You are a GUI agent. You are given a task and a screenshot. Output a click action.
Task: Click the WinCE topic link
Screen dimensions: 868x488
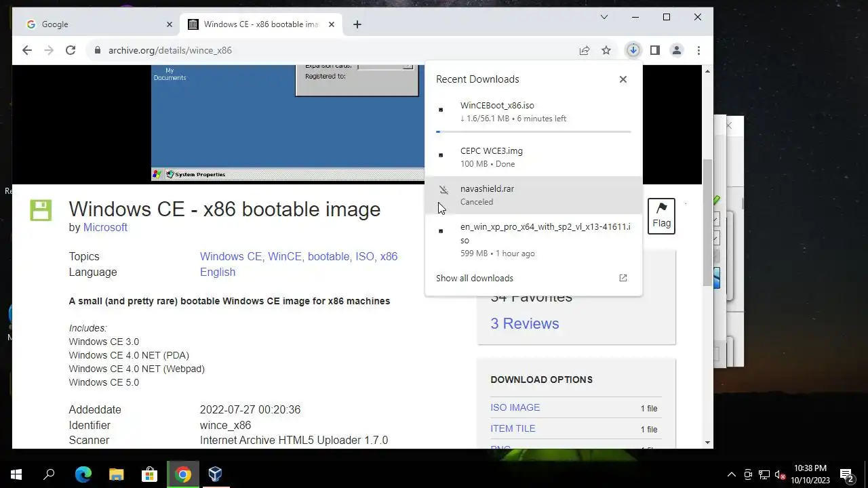coord(285,256)
